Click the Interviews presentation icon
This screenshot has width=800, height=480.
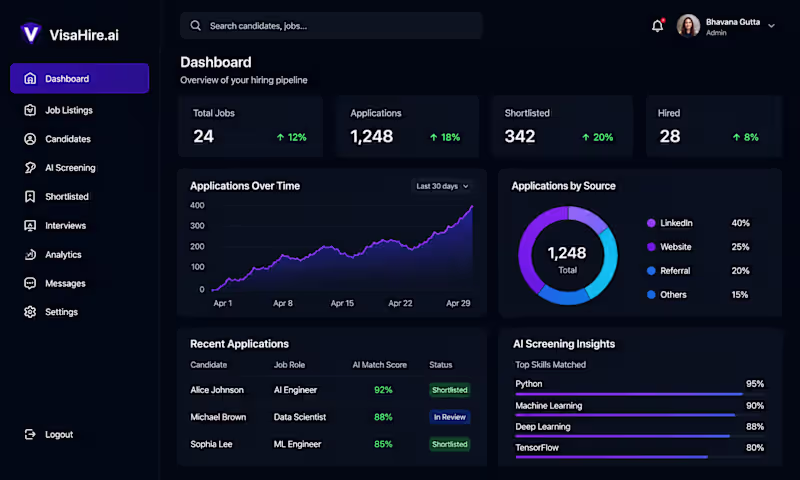(x=30, y=225)
